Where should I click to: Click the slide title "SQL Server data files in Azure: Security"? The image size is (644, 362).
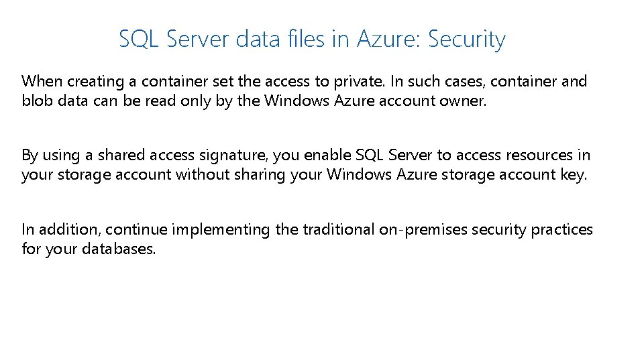(312, 40)
